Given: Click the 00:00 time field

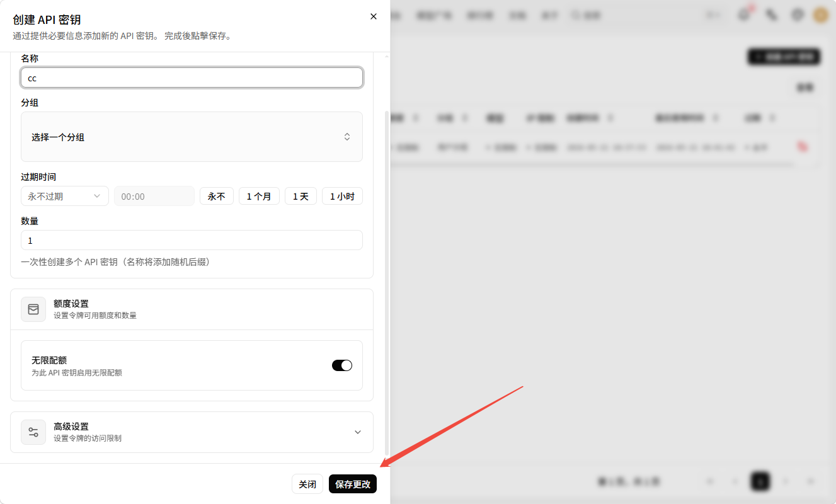Looking at the screenshot, I should [154, 196].
